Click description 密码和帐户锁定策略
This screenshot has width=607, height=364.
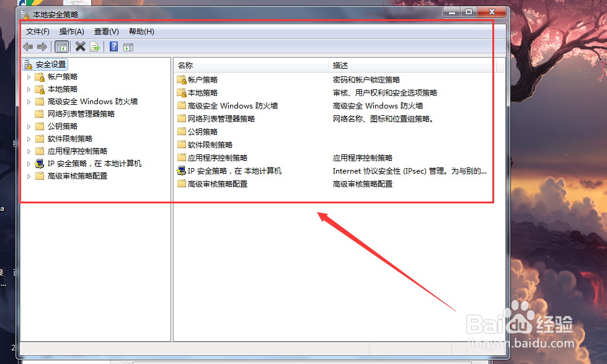click(366, 80)
